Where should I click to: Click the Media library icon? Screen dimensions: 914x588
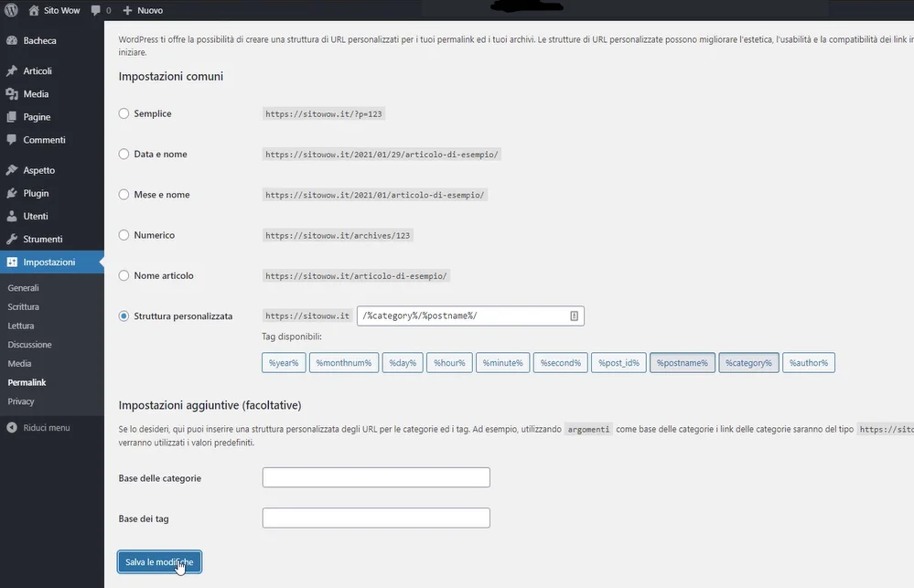[x=12, y=94]
